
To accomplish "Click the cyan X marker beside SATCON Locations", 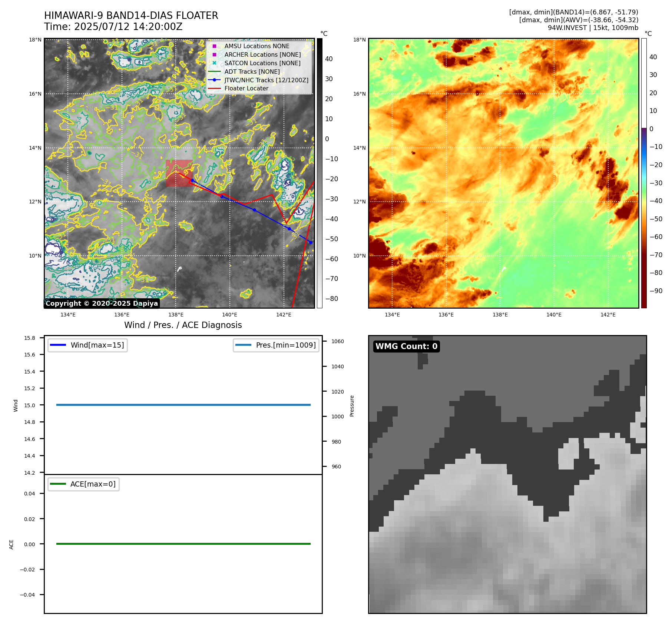I will (x=214, y=63).
